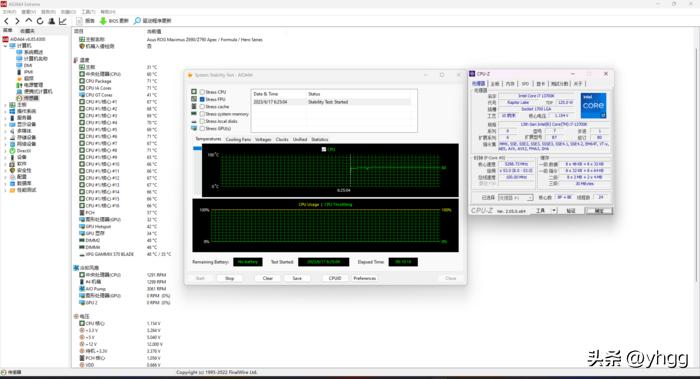Open the user icon in AIDA64 toolbar
The image size is (700, 379).
pyautogui.click(x=51, y=21)
